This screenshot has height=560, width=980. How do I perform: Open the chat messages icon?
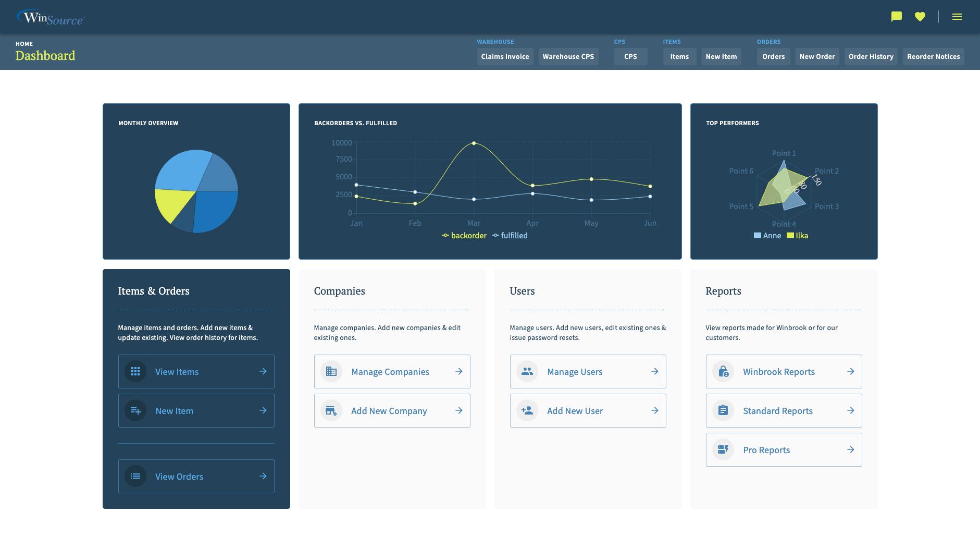pyautogui.click(x=896, y=16)
